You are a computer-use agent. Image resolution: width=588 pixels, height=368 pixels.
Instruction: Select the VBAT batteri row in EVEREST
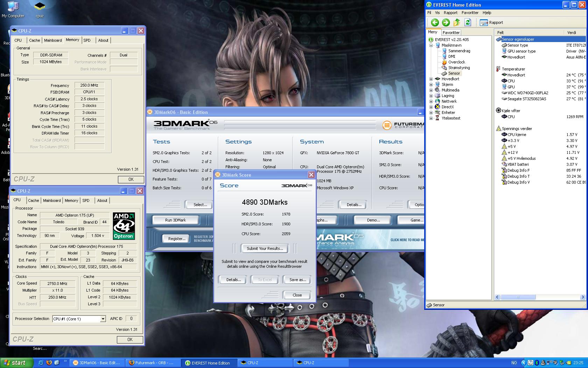(541, 164)
